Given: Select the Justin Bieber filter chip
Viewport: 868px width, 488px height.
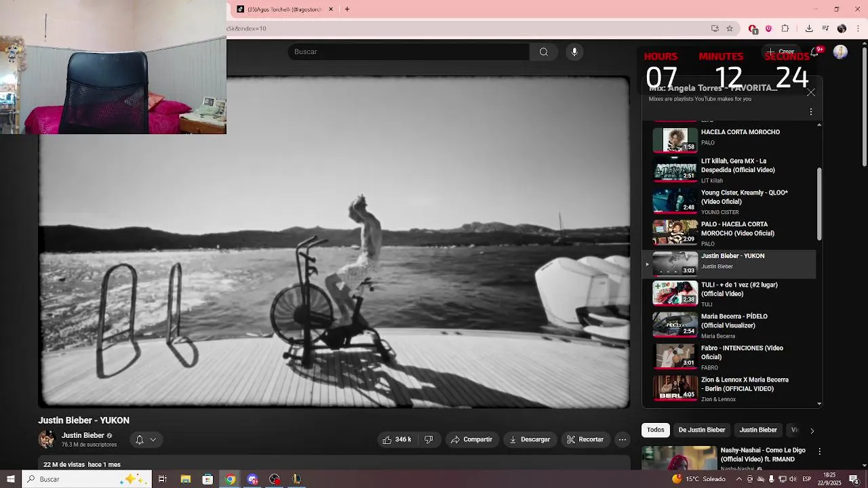Looking at the screenshot, I should (x=758, y=430).
